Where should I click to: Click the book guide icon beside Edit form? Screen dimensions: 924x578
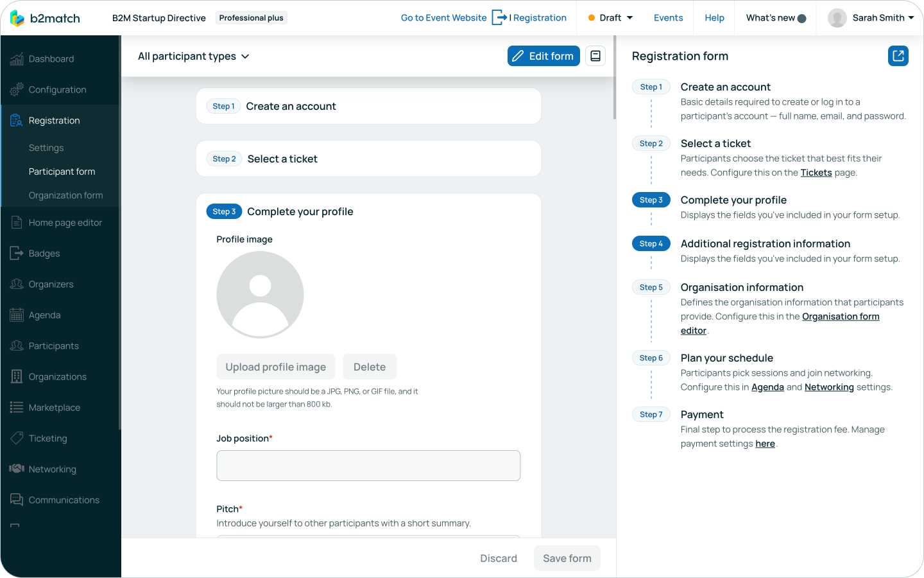595,56
